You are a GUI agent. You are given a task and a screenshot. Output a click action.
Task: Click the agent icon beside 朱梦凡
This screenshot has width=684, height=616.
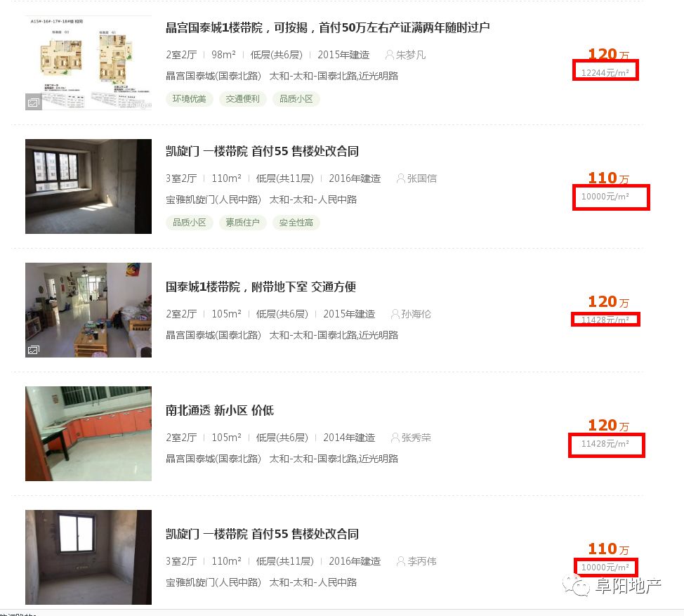(389, 55)
